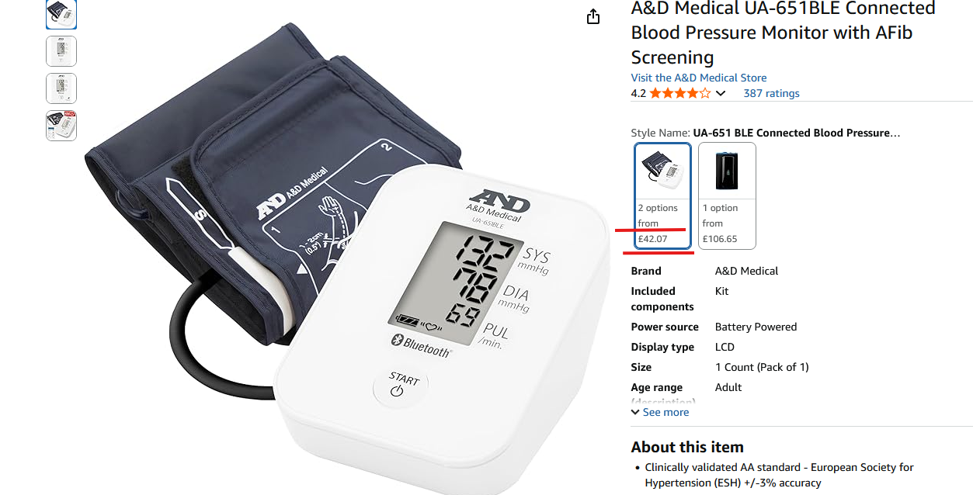The width and height of the screenshot is (980, 495).
Task: Click the orange star rating icons
Action: coord(680,93)
